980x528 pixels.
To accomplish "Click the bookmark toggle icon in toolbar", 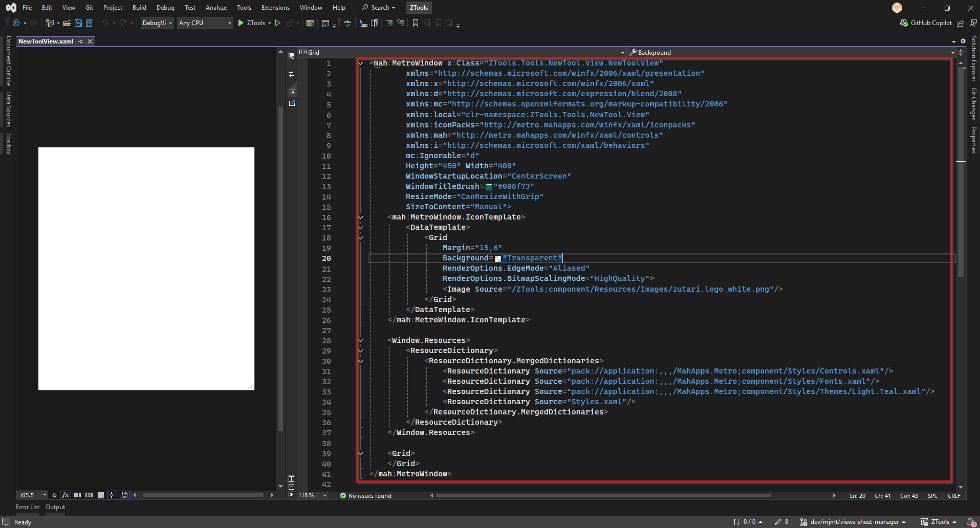I will (416, 23).
